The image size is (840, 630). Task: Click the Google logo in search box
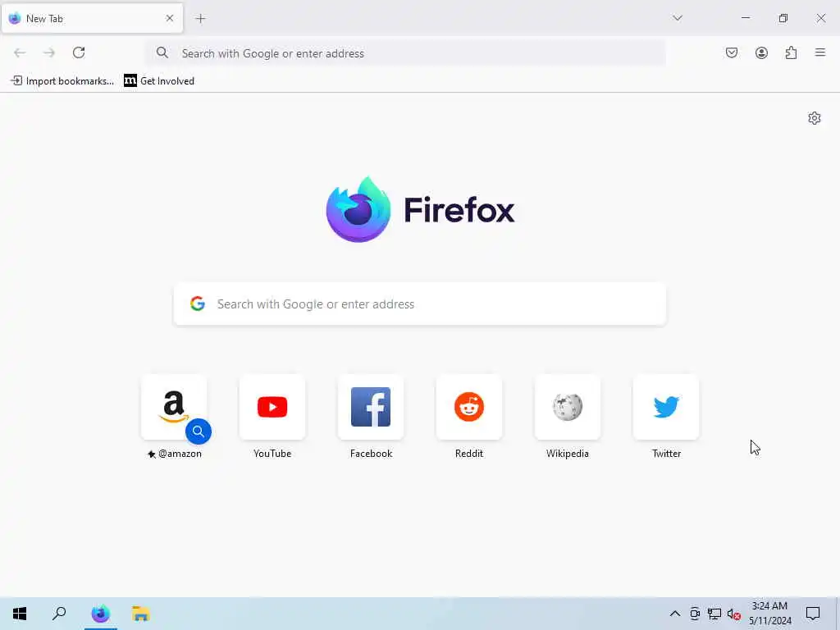click(x=198, y=304)
